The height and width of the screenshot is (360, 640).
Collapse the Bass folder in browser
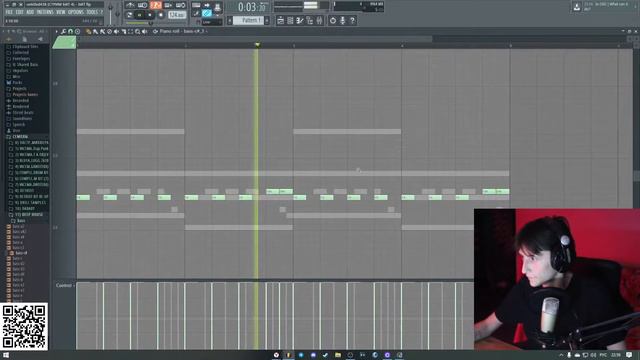click(21, 220)
